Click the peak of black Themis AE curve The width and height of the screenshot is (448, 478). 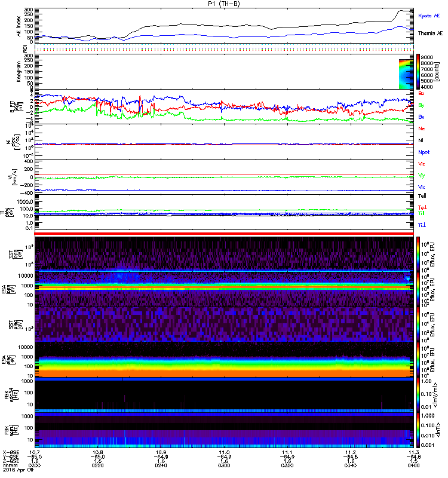(x=401, y=10)
